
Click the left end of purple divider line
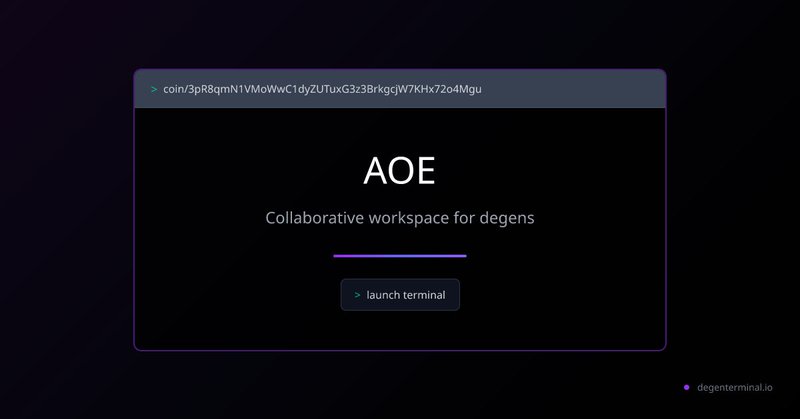(x=337, y=256)
